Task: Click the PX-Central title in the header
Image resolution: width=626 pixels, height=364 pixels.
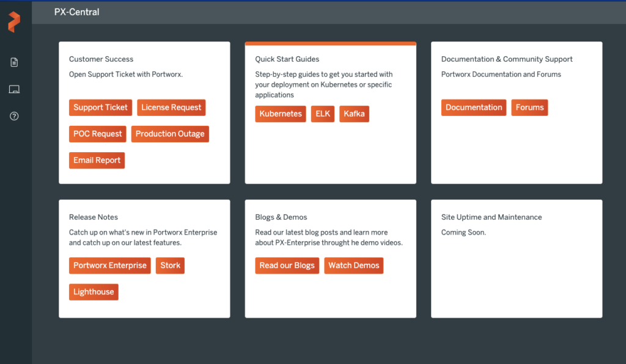Action: [76, 12]
